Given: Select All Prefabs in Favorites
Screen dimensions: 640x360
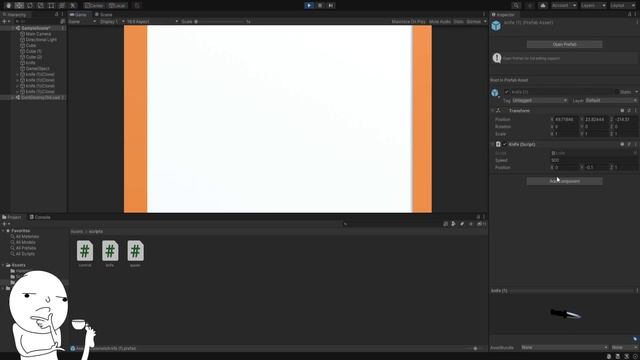Looking at the screenshot, I should point(26,248).
